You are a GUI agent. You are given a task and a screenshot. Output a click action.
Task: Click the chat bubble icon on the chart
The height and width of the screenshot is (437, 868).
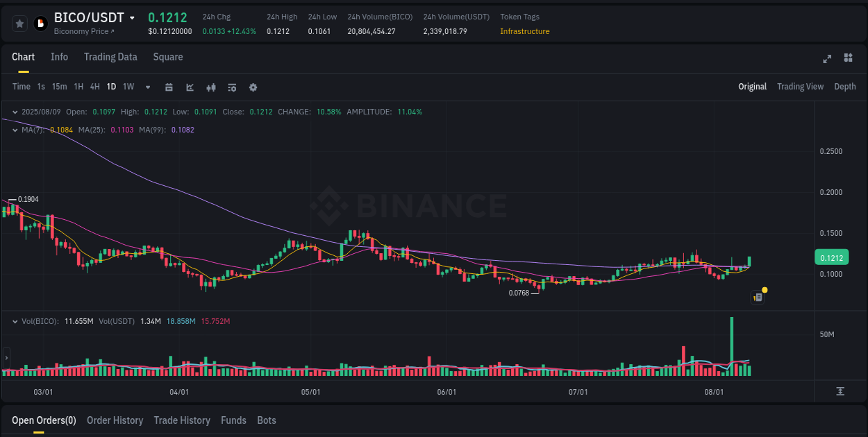tap(757, 296)
